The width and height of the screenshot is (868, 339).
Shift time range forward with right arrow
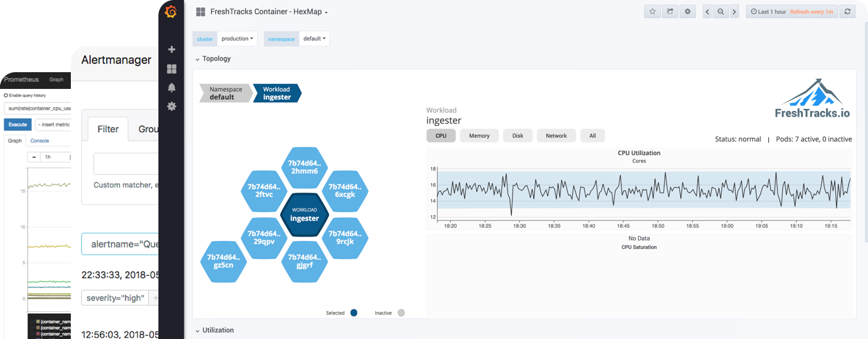pyautogui.click(x=733, y=12)
